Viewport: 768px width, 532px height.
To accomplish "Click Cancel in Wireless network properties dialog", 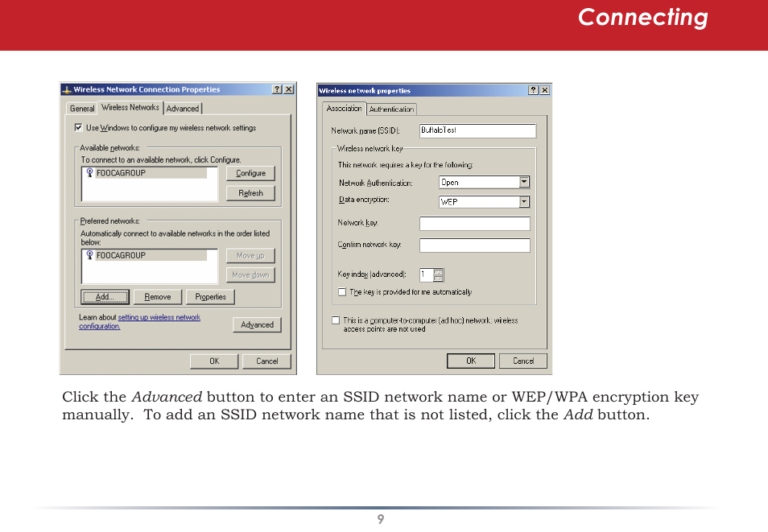I will 523,361.
